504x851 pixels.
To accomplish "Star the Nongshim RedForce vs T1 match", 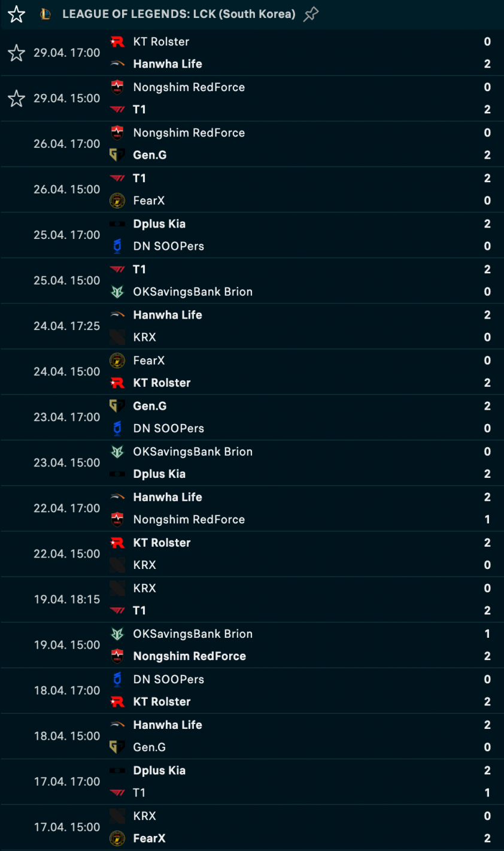I will coord(16,98).
